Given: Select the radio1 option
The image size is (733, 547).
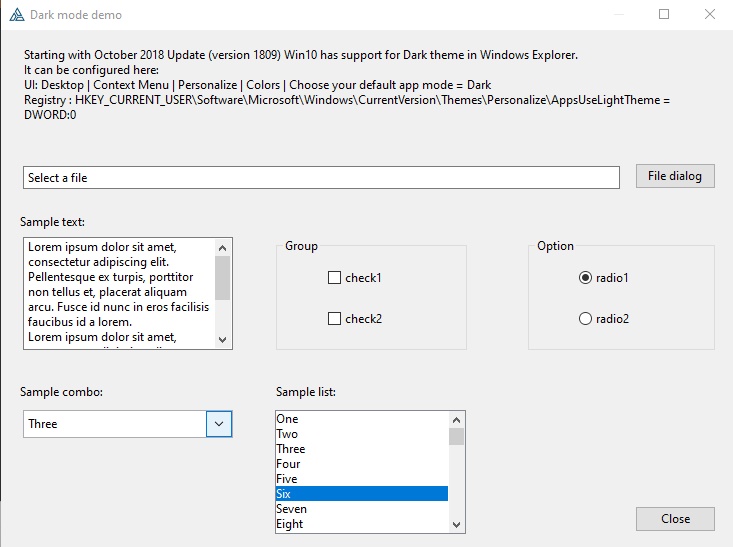Looking at the screenshot, I should click(586, 278).
